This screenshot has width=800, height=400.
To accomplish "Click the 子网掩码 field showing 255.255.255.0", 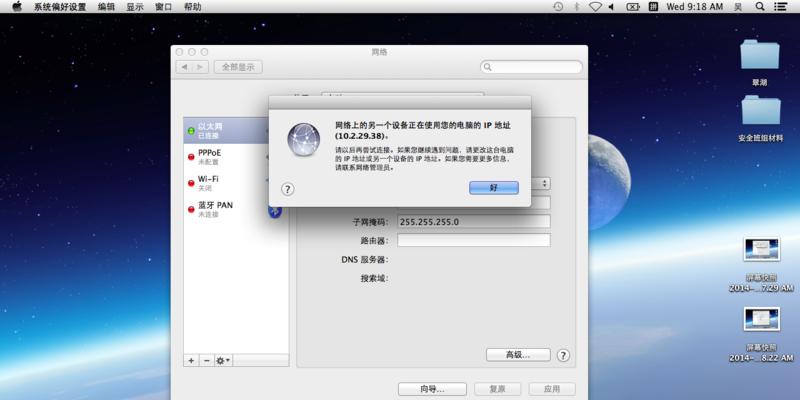I will pyautogui.click(x=474, y=222).
